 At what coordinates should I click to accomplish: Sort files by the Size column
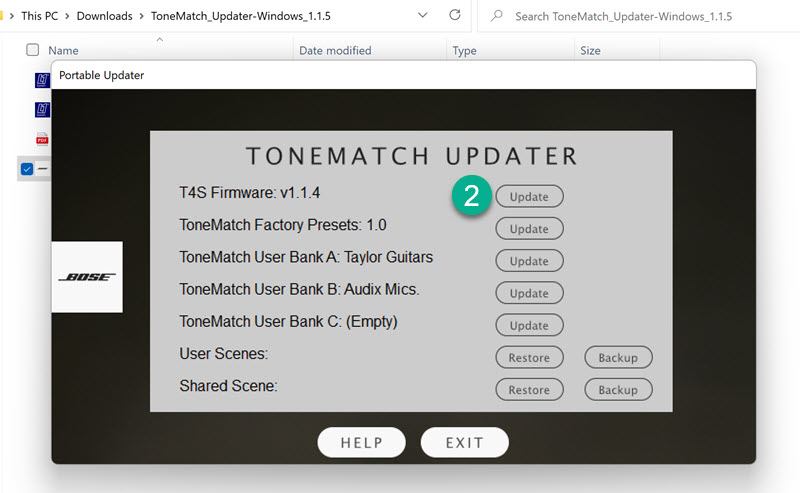[x=590, y=50]
